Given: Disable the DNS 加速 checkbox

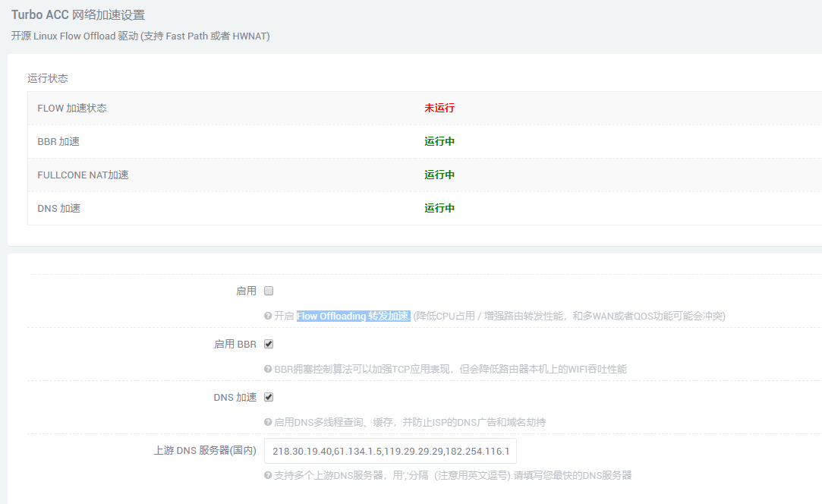Looking at the screenshot, I should pyautogui.click(x=269, y=396).
